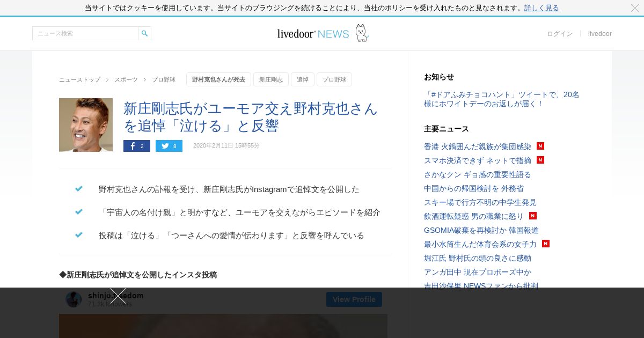
Task: Select the 野村克也さんが死去 tag
Action: 218,79
